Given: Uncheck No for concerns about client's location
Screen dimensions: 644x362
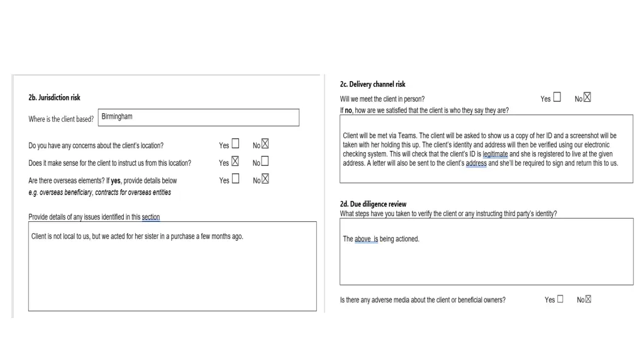Looking at the screenshot, I should [265, 145].
